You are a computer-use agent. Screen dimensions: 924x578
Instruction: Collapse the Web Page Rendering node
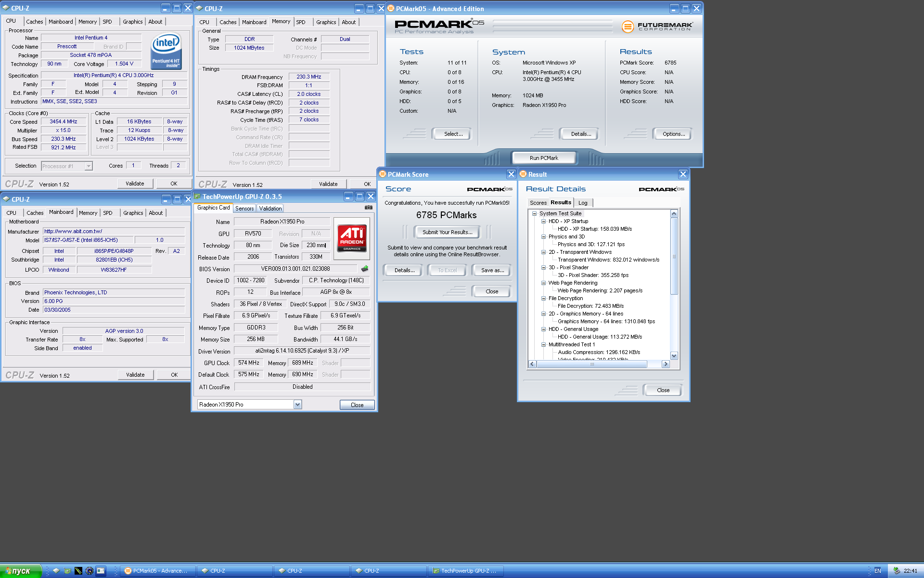tap(543, 283)
